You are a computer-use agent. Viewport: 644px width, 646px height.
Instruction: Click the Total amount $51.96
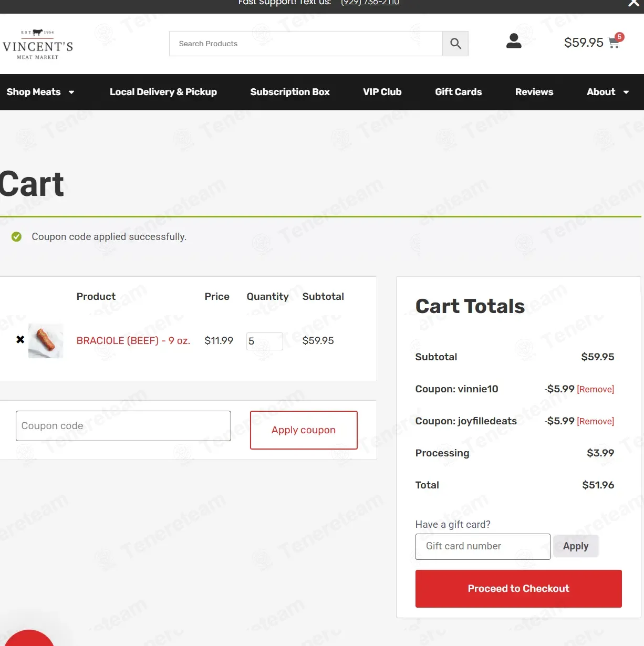pyautogui.click(x=598, y=485)
